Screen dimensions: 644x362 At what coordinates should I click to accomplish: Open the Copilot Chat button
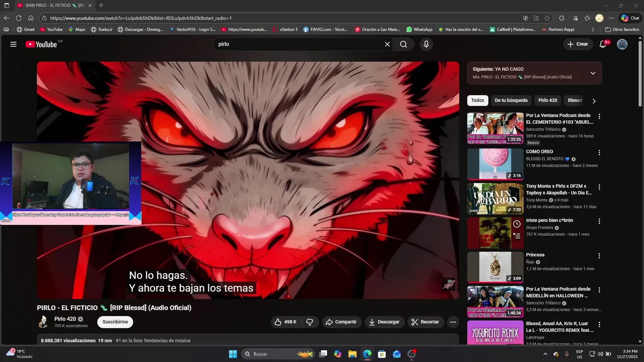coord(630,18)
